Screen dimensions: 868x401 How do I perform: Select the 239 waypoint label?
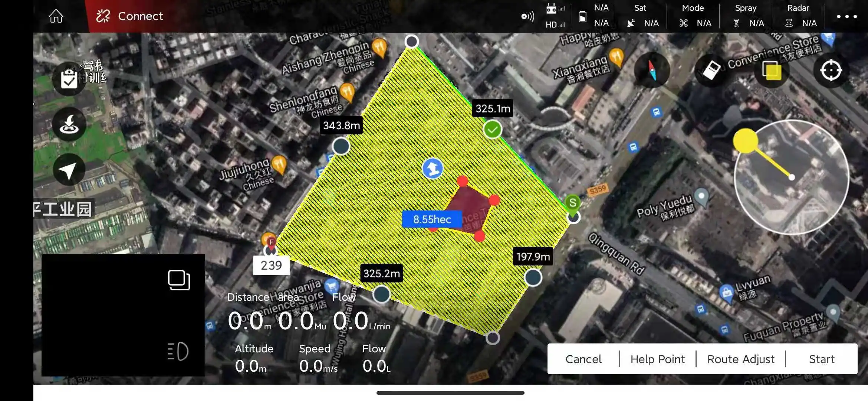click(271, 265)
